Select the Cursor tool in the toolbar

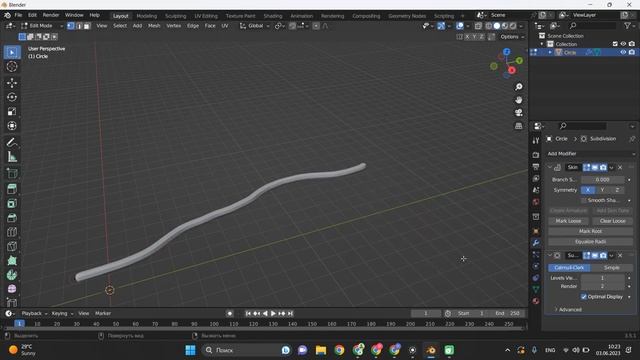tap(12, 67)
